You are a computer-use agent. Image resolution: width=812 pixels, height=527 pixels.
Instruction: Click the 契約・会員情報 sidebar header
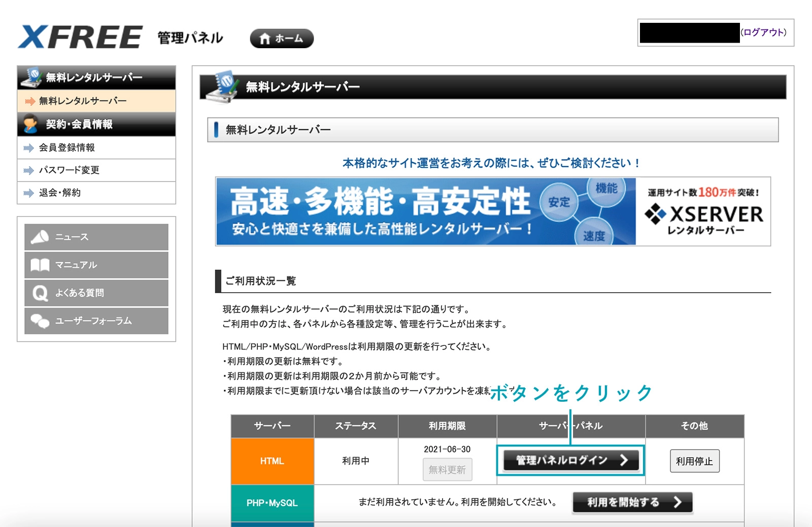[x=96, y=124]
